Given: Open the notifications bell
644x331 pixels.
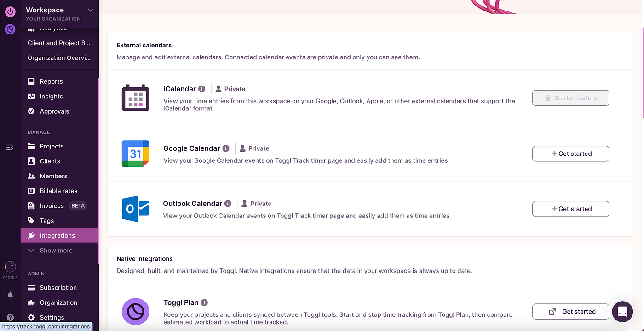Looking at the screenshot, I should [x=10, y=295].
